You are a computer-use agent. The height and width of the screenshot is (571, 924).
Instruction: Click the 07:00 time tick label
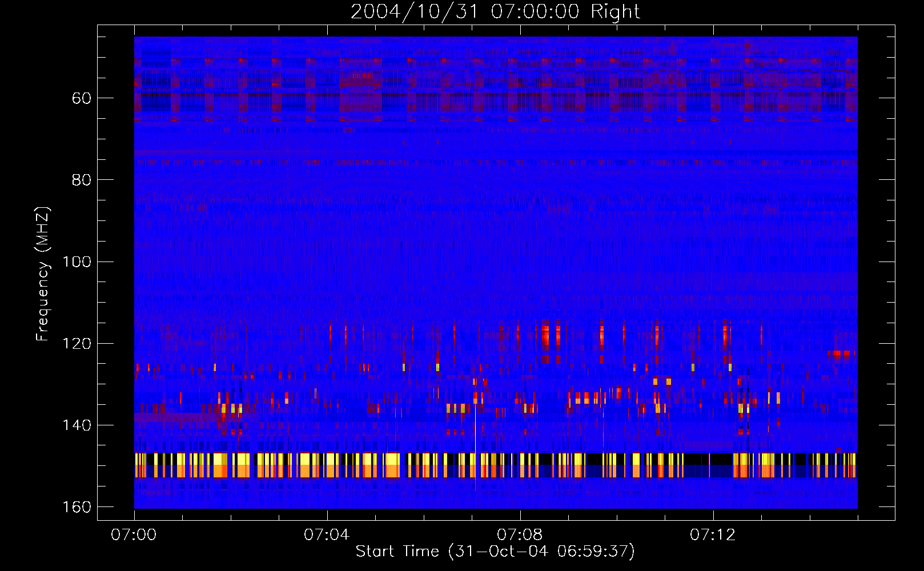click(134, 535)
